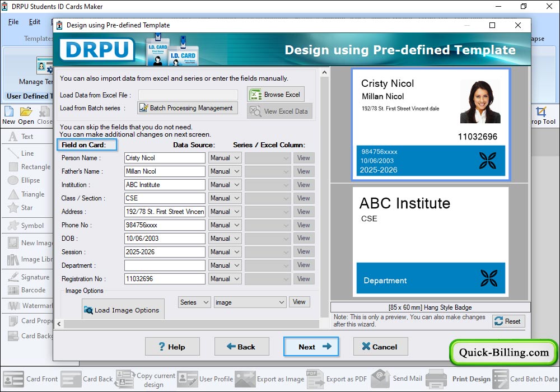Click Load Image Options button
The width and height of the screenshot is (560, 392).
(123, 310)
